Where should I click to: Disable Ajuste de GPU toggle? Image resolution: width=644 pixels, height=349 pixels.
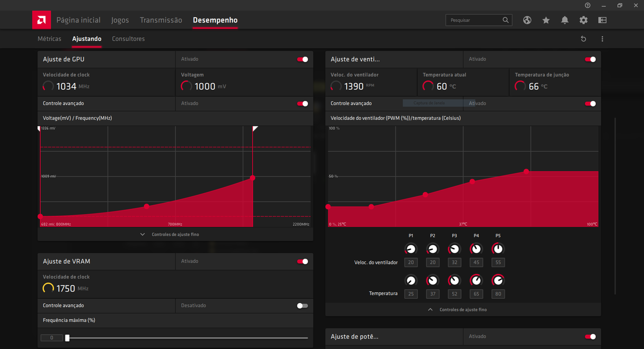(x=302, y=59)
